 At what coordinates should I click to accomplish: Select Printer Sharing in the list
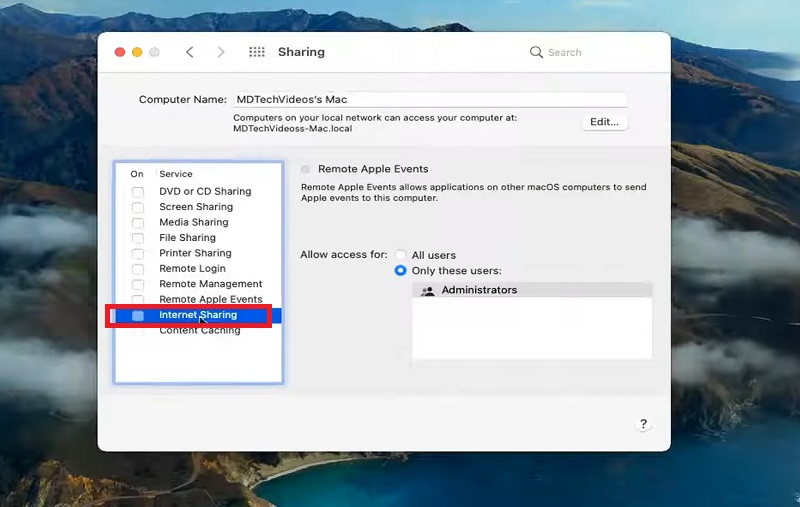click(195, 253)
